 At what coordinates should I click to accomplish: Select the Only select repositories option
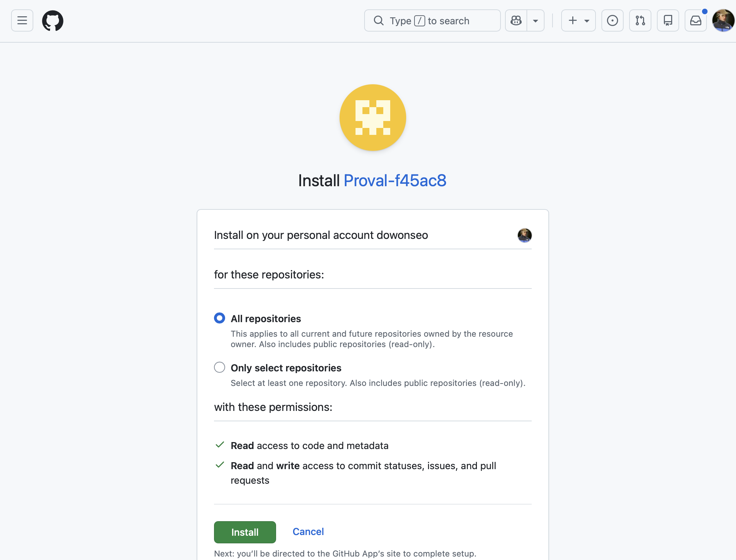pyautogui.click(x=220, y=367)
